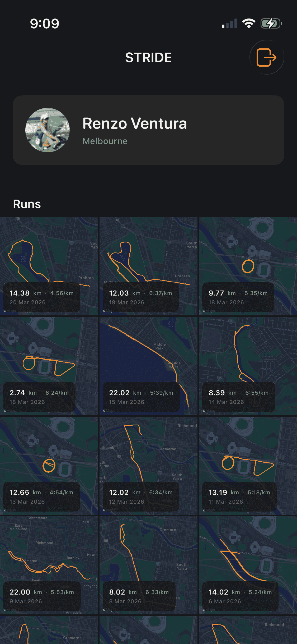Tap the clock showing 9:09
The width and height of the screenshot is (297, 644).
click(44, 24)
